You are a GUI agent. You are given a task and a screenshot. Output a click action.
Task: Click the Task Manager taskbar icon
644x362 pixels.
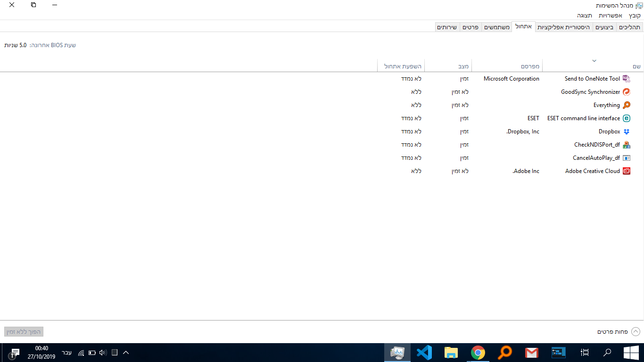coord(397,353)
